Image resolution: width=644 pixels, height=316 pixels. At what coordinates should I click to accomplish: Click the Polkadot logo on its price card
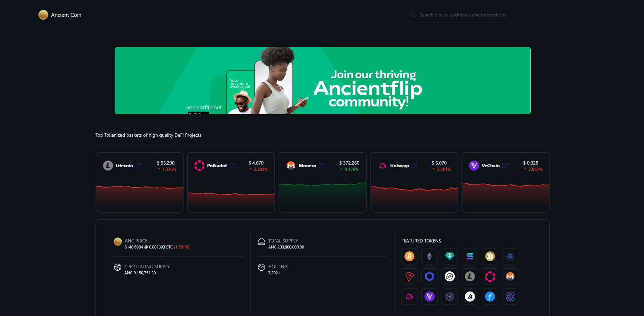pyautogui.click(x=199, y=166)
